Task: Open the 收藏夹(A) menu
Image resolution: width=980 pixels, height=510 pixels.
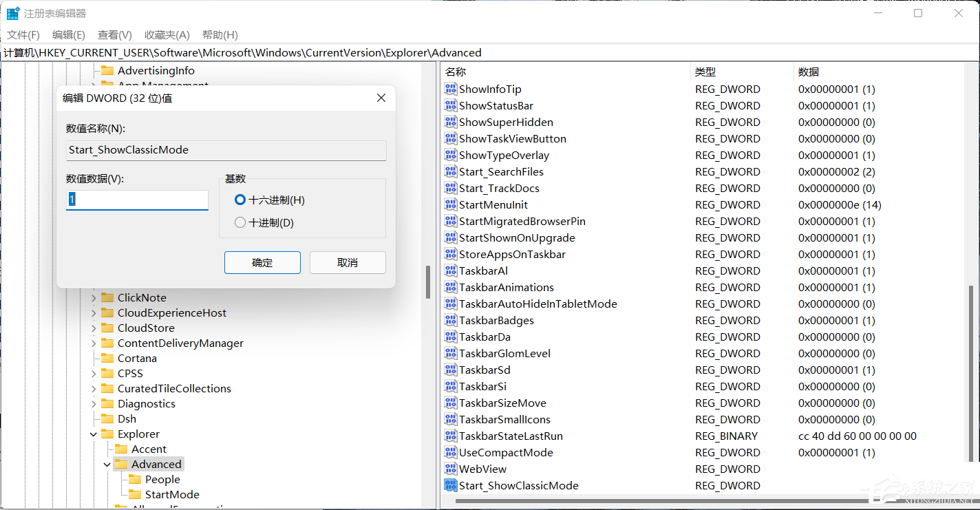Action: click(167, 34)
